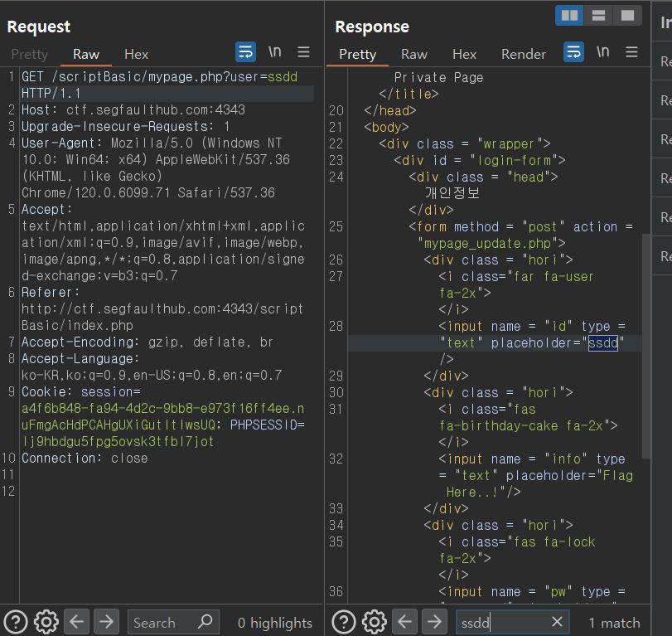672x636 pixels.
Task: Toggle word wrap in the Request panel
Action: click(245, 51)
